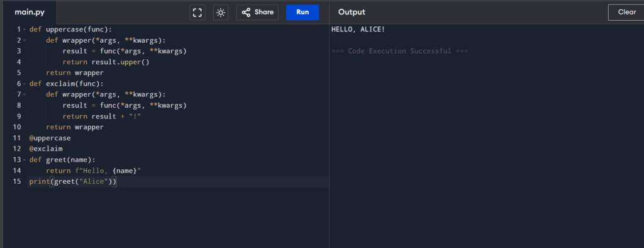The width and height of the screenshot is (644, 248).
Task: Click line number 15 in gutter
Action: (x=17, y=181)
